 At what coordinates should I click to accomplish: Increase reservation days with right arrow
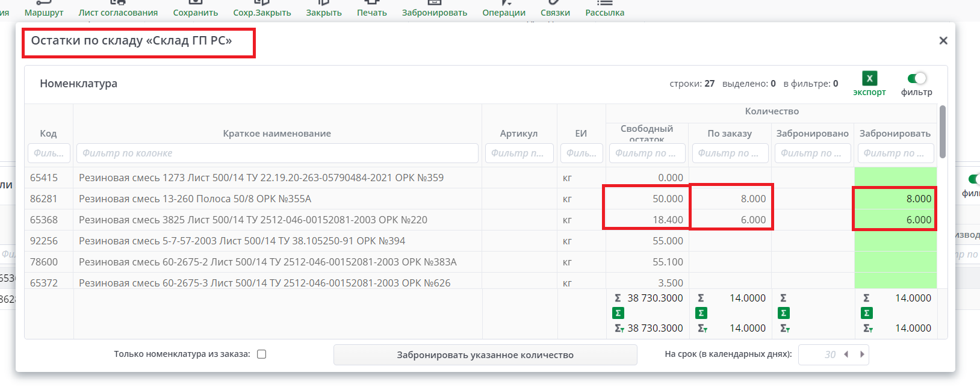(862, 354)
